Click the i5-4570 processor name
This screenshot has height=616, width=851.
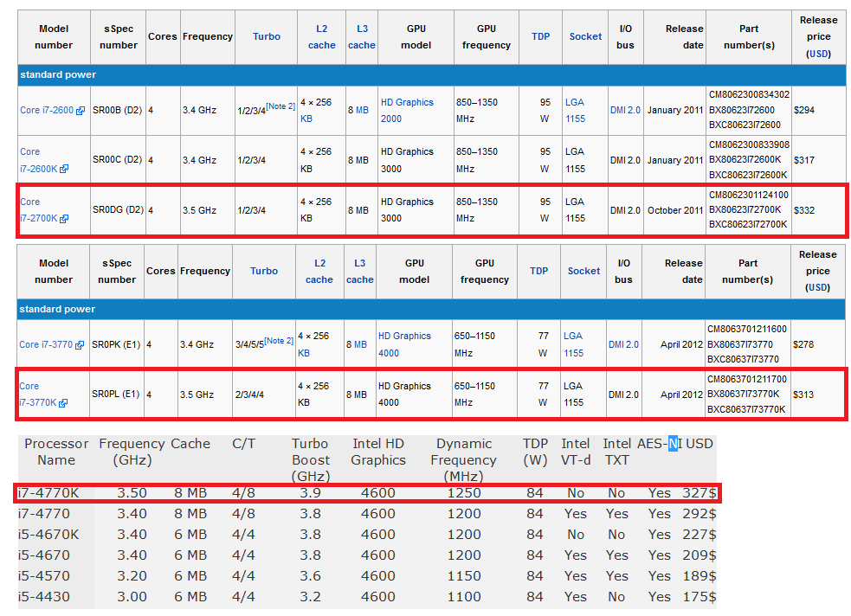[44, 576]
